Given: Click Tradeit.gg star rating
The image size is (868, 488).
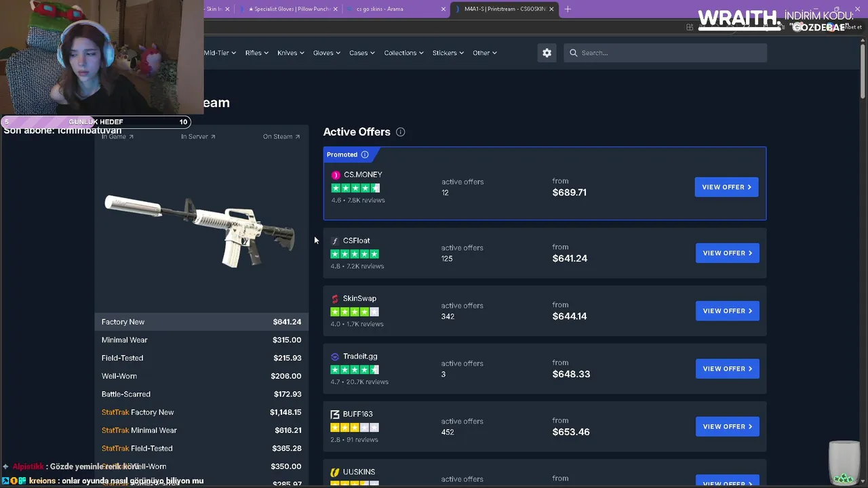Looking at the screenshot, I should (x=355, y=369).
